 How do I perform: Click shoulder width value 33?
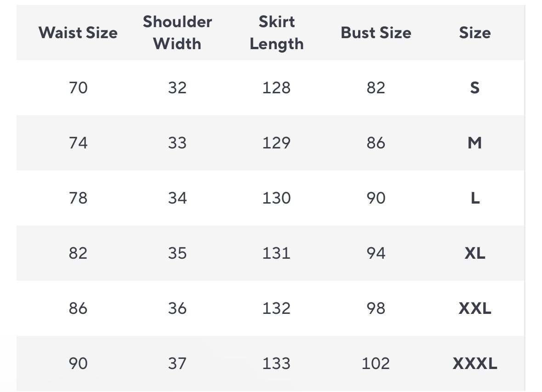tap(177, 143)
